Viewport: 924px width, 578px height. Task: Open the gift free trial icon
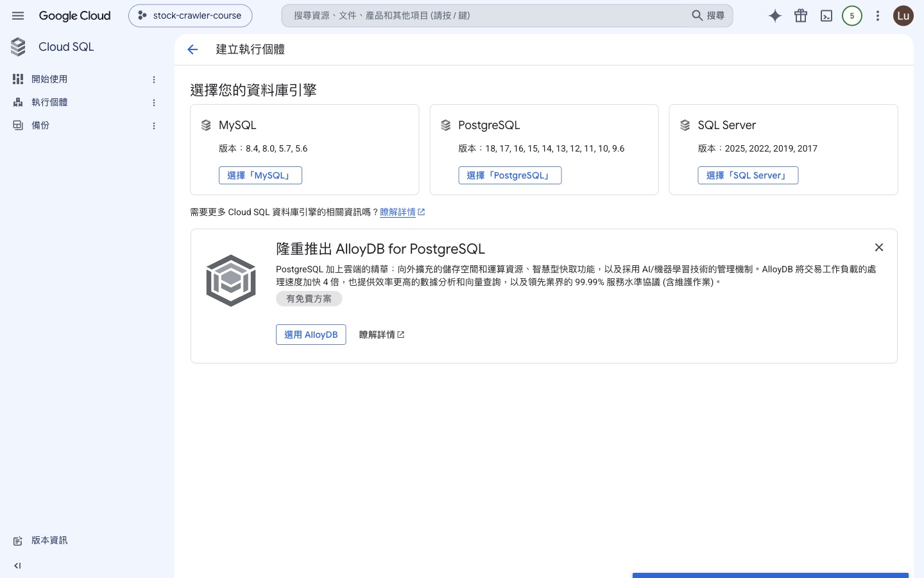pos(801,16)
